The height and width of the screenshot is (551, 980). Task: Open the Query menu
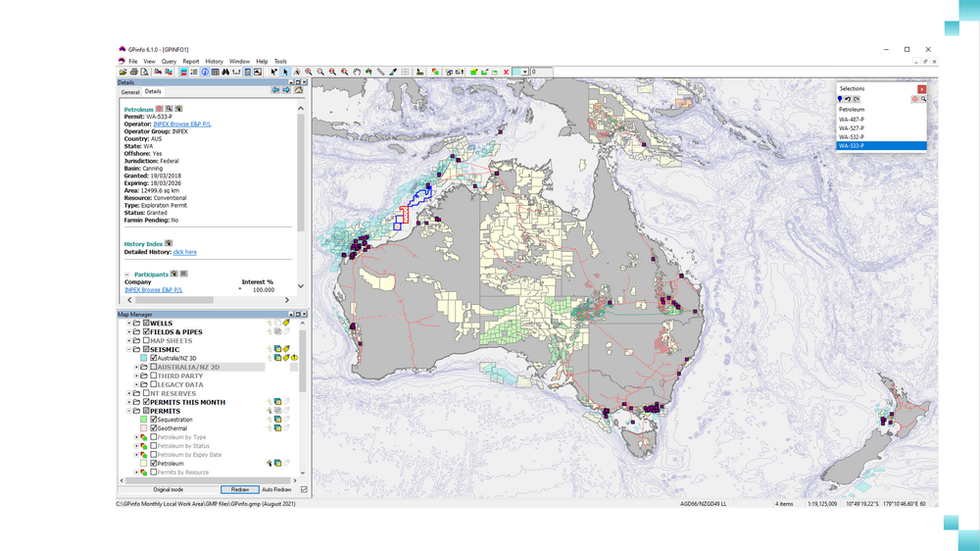[x=169, y=61]
